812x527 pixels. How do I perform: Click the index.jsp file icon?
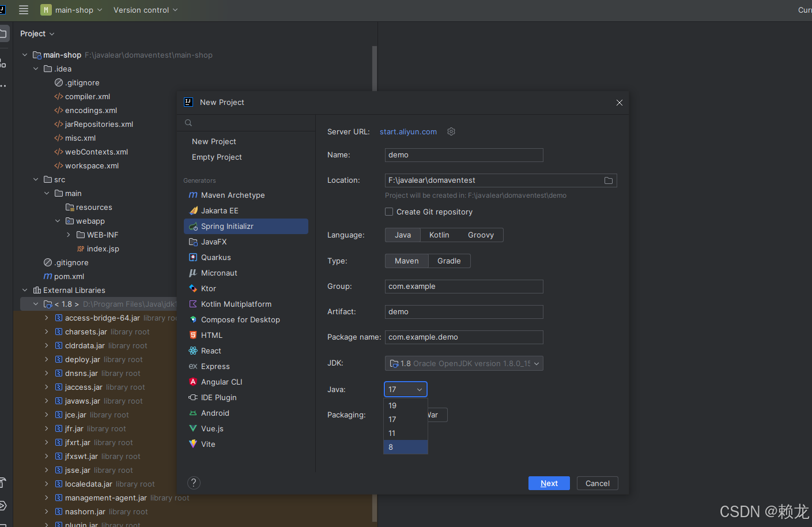[81, 249]
